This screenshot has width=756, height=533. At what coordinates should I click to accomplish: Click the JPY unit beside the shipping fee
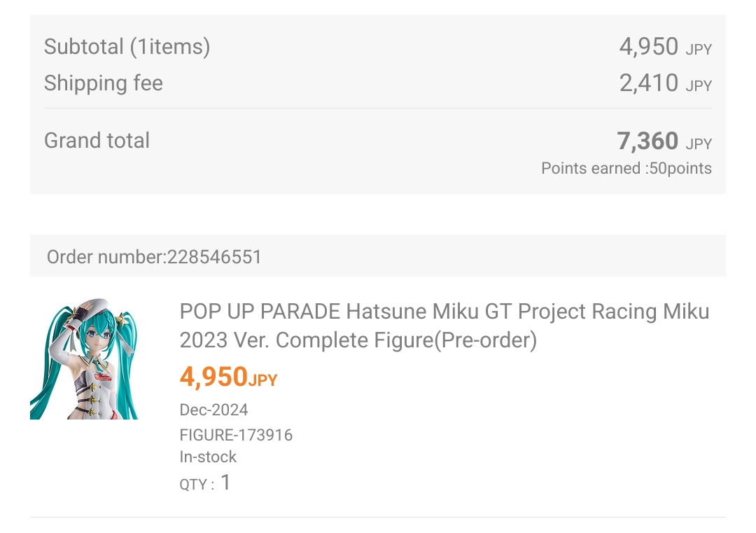(699, 86)
